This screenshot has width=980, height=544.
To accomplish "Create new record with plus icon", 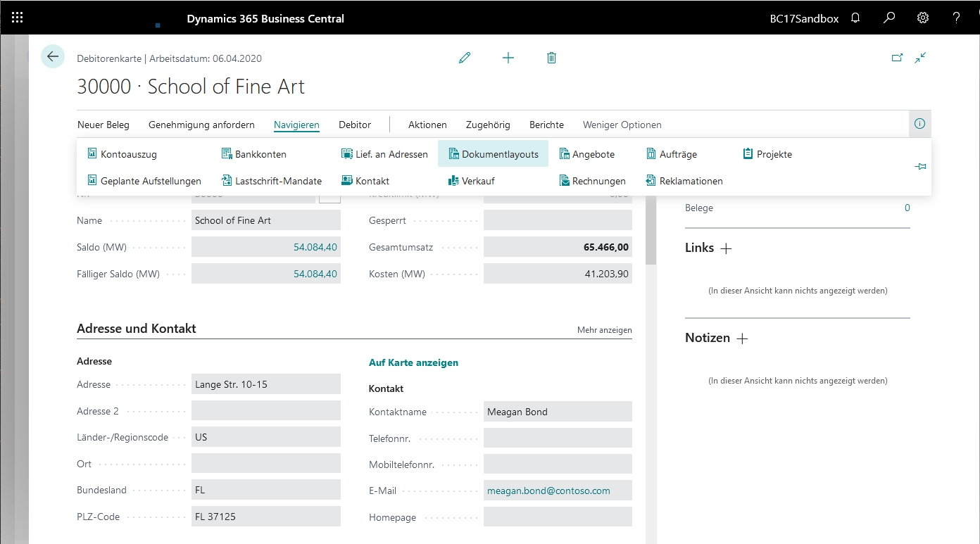I will (508, 58).
